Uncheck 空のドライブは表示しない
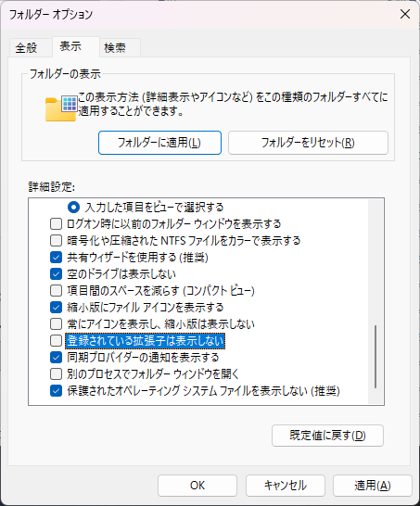This screenshot has height=506, width=420. click(56, 274)
